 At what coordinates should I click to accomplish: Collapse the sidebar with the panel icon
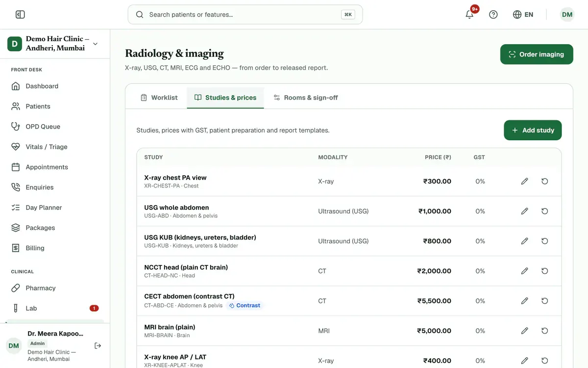coord(20,15)
